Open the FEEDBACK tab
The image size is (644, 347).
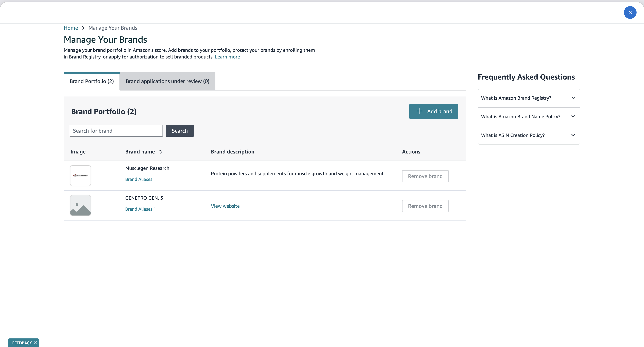[22, 343]
